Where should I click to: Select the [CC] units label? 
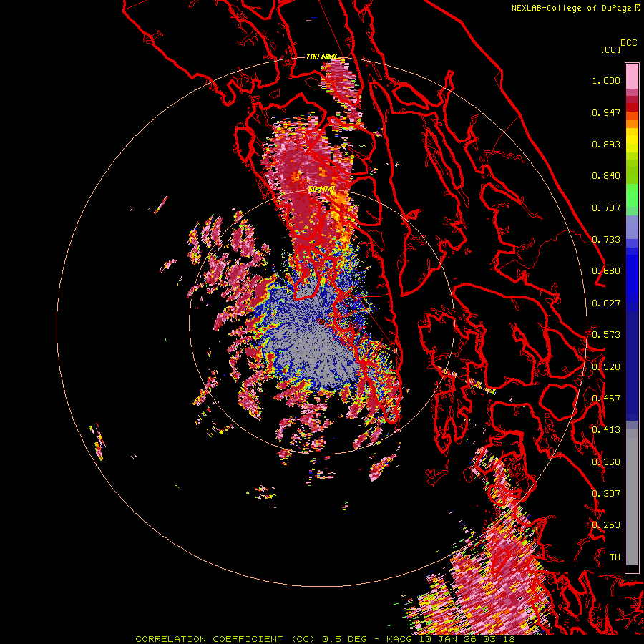tap(610, 49)
